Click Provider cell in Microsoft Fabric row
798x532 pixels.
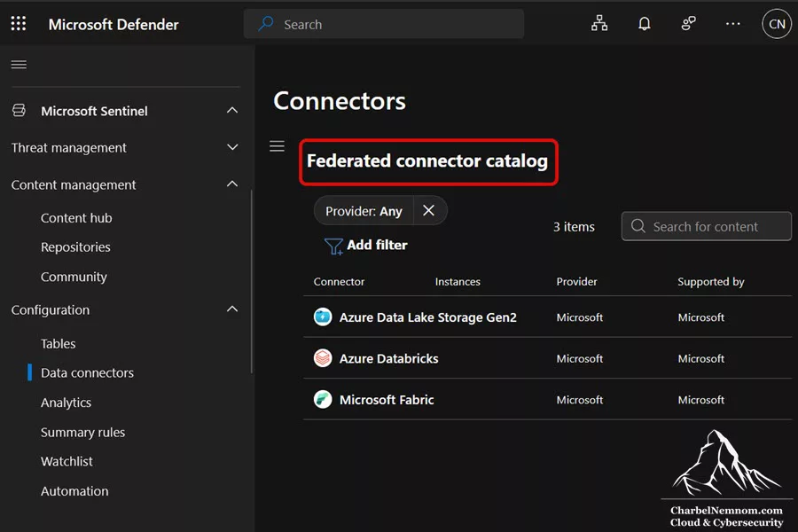click(x=580, y=400)
